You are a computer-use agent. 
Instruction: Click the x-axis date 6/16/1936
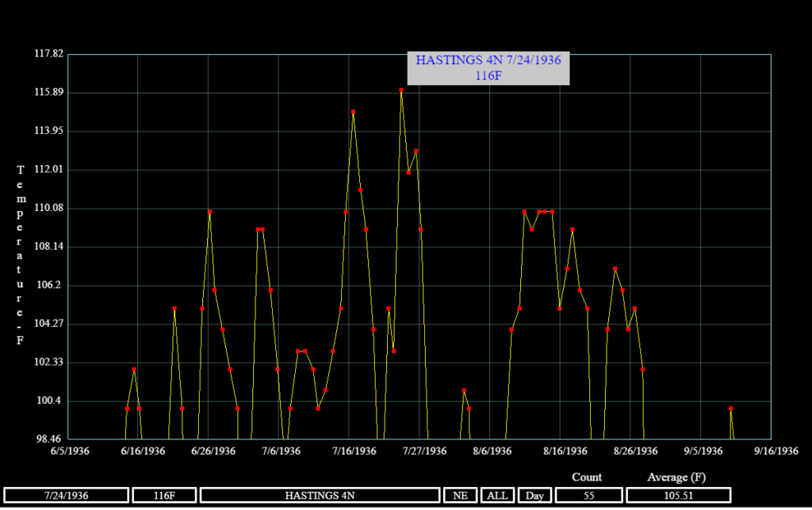pos(143,451)
